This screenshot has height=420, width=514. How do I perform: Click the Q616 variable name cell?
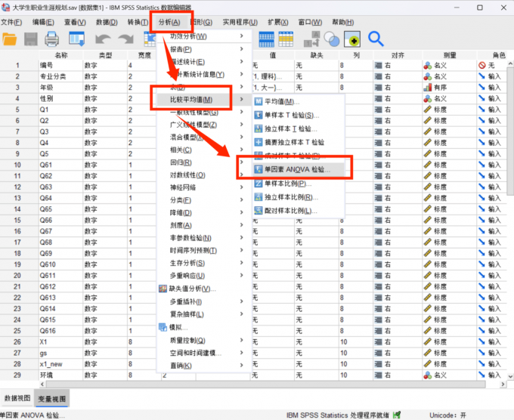tap(61, 331)
